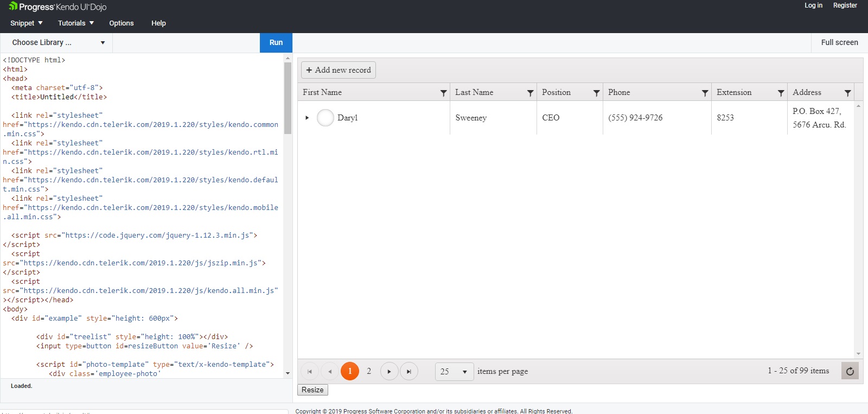
Task: Select page 1 in the pager
Action: pyautogui.click(x=350, y=371)
